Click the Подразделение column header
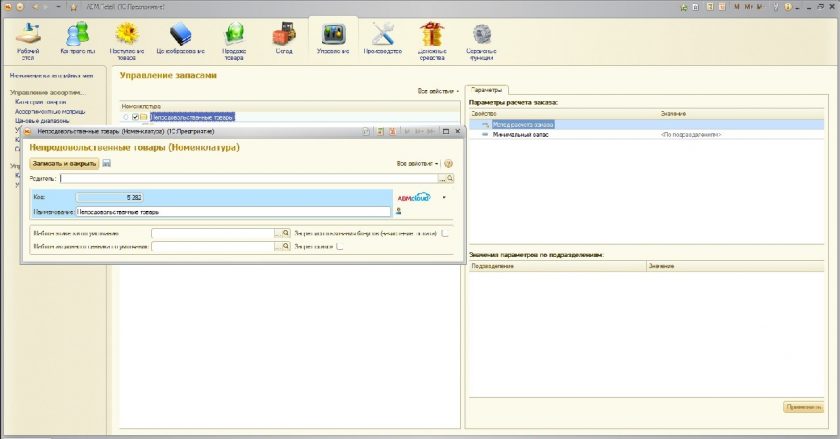The height and width of the screenshot is (439, 840). pyautogui.click(x=558, y=266)
